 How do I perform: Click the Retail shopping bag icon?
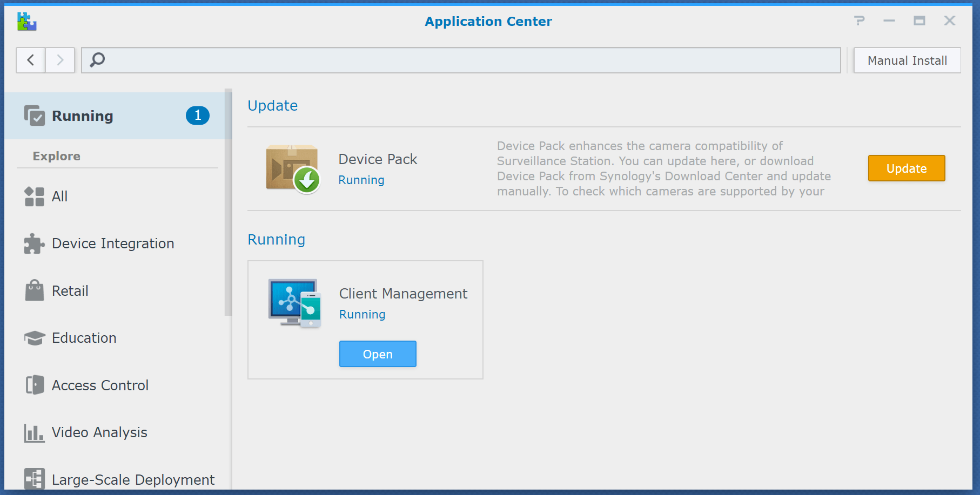pyautogui.click(x=35, y=291)
